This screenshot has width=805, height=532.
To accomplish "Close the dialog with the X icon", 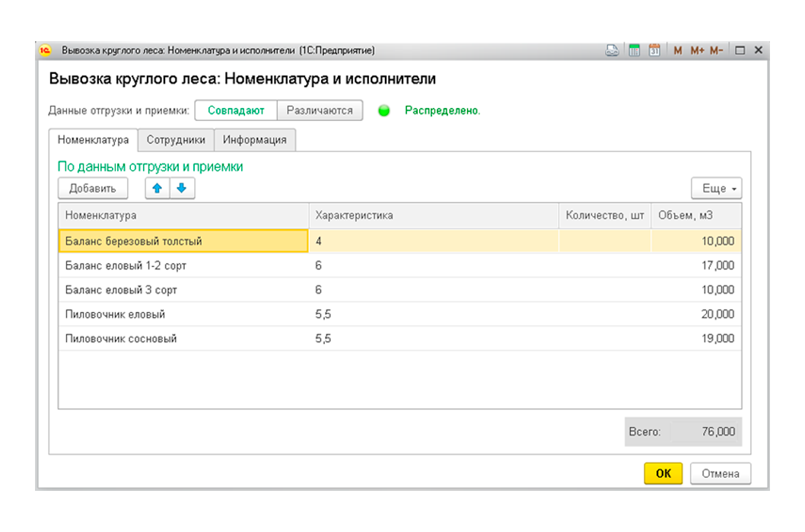I will pos(759,50).
